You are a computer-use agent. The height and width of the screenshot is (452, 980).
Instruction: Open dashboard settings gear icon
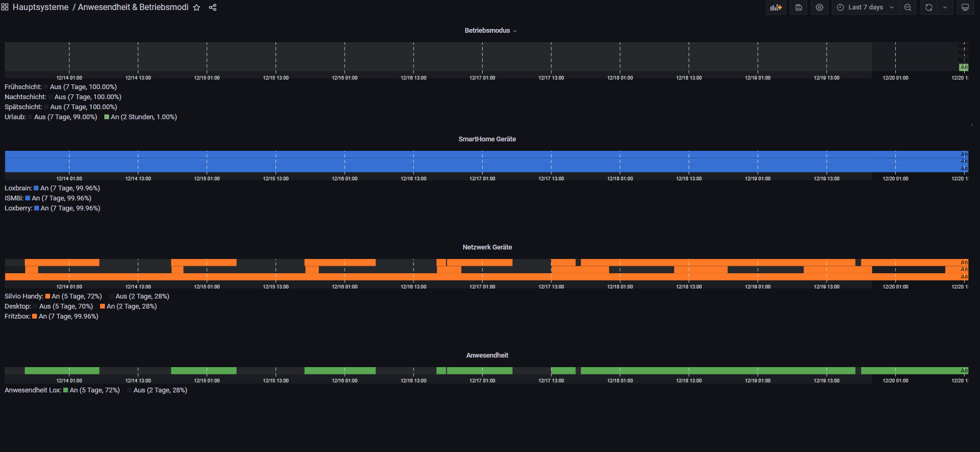(x=819, y=7)
